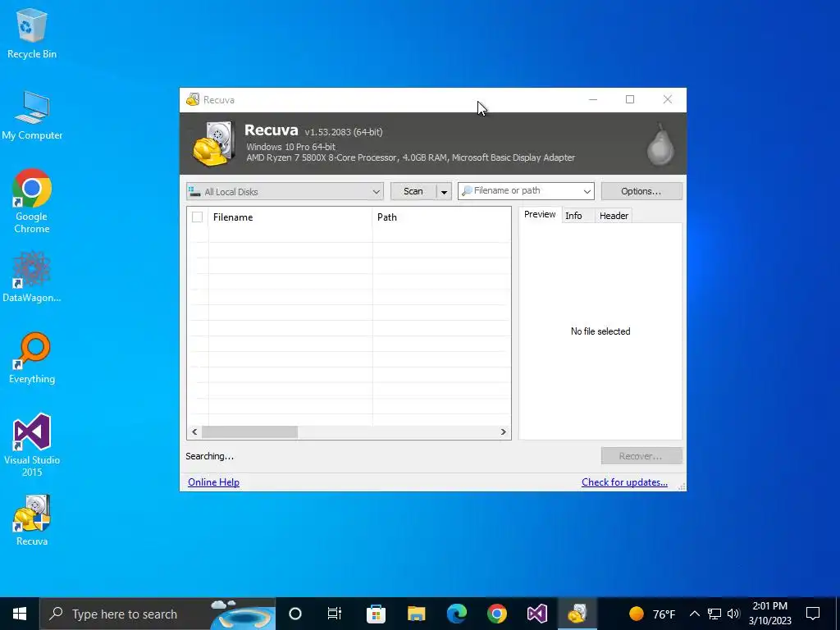Image resolution: width=840 pixels, height=630 pixels.
Task: Click the Recuva taskbar icon
Action: pos(577,614)
